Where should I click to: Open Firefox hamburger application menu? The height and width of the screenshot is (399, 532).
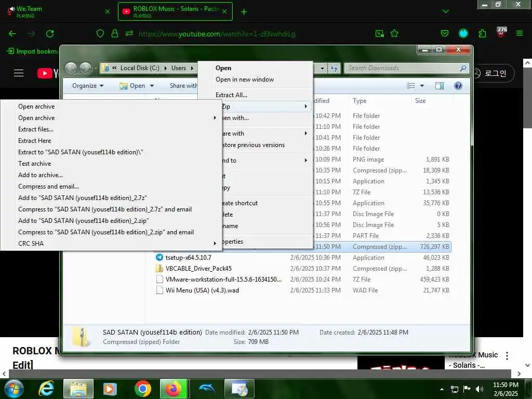(x=520, y=34)
